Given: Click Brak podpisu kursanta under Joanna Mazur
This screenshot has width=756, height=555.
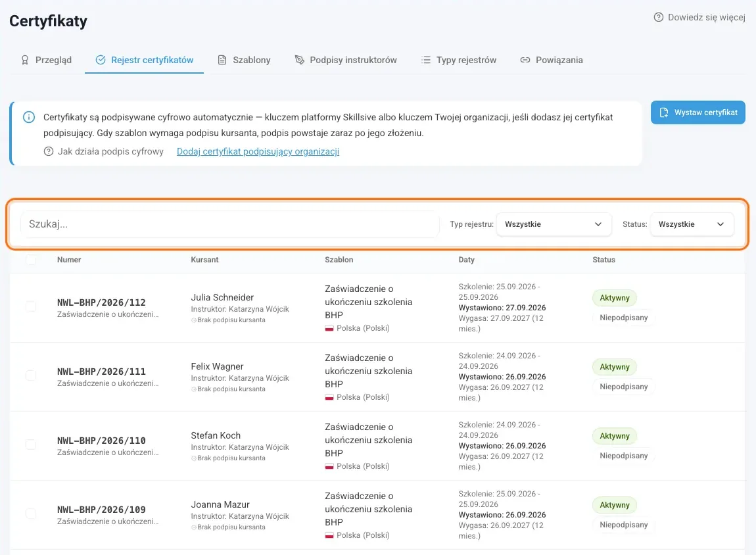Looking at the screenshot, I should click(228, 527).
